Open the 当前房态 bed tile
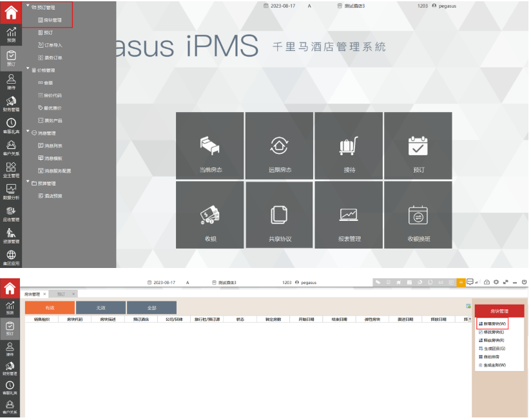531x420 pixels. pyautogui.click(x=209, y=146)
